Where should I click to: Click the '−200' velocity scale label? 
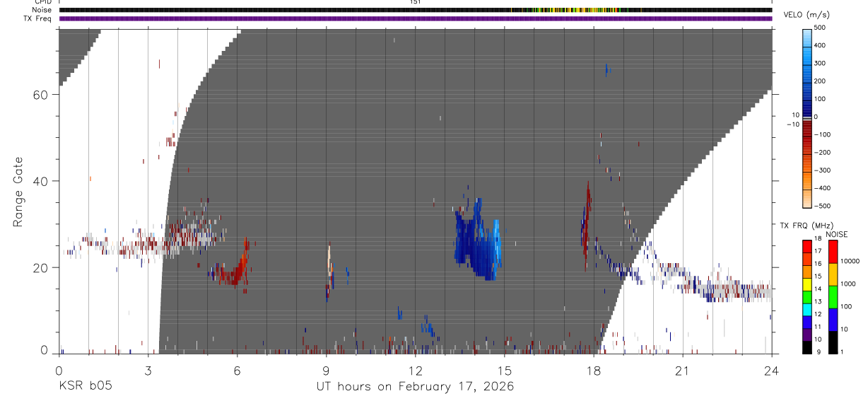(x=821, y=152)
